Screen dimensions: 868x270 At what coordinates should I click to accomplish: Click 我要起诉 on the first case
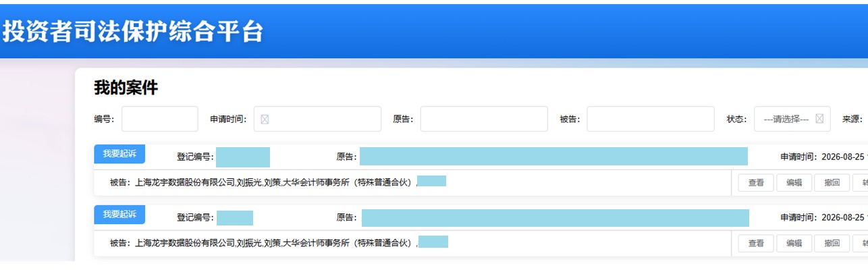click(x=119, y=155)
